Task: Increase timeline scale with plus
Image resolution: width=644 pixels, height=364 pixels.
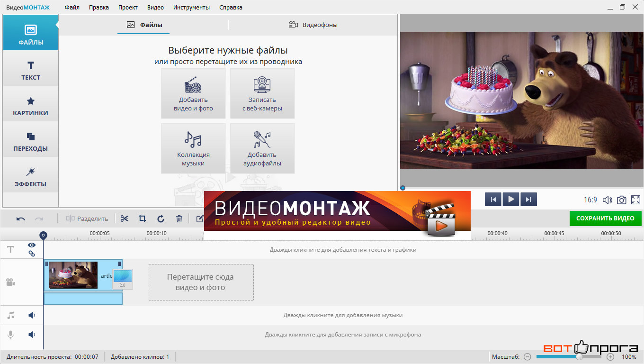Action: (610, 357)
